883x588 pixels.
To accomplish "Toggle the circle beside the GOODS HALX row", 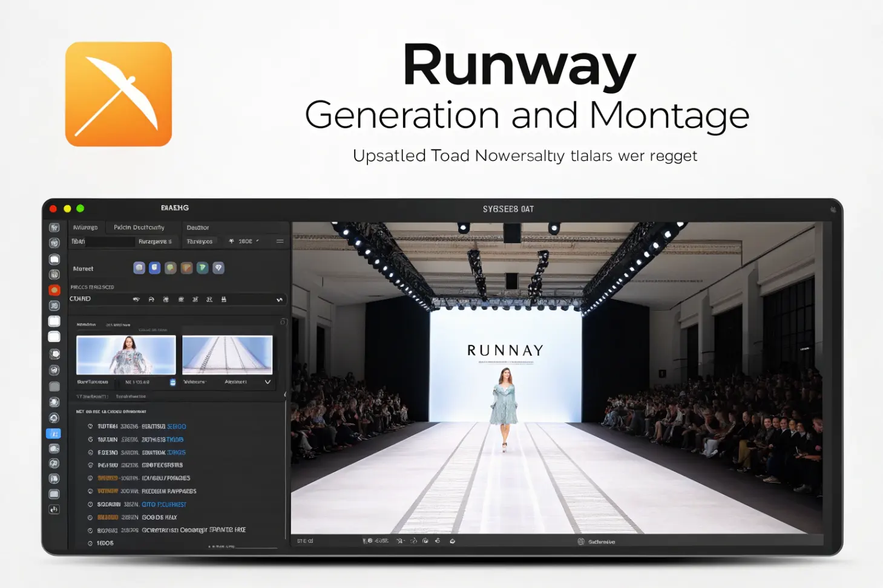I will (x=91, y=518).
